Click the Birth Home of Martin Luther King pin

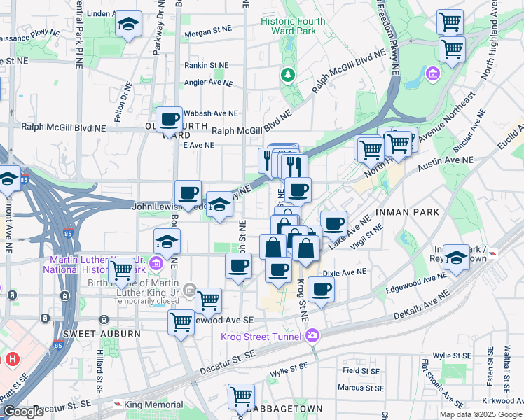click(x=189, y=290)
